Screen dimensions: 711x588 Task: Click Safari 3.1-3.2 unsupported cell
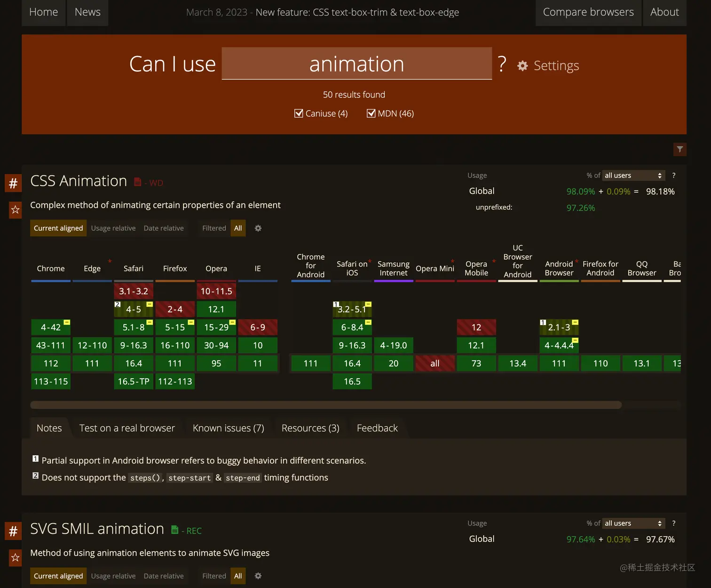point(134,291)
